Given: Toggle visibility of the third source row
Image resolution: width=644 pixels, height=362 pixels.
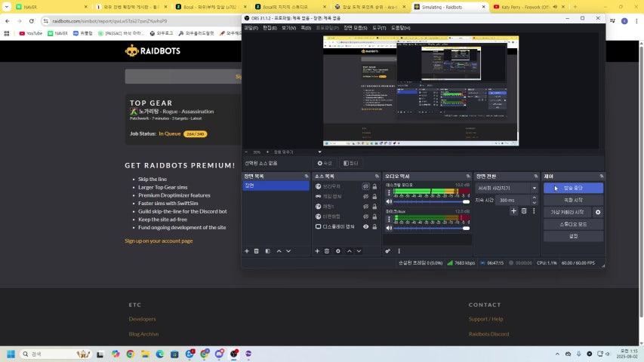Looking at the screenshot, I should 365,207.
